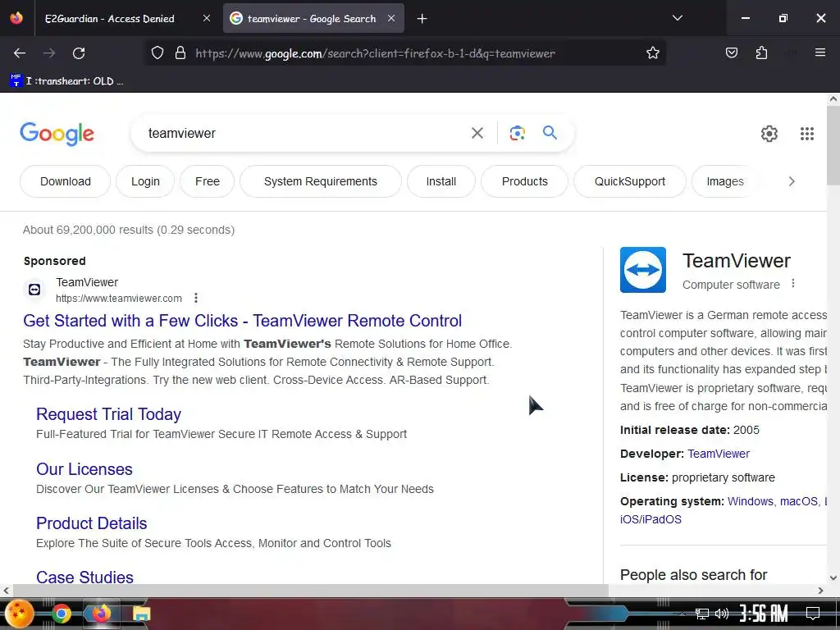Open TeamViewer knowledge panel more options
Image resolution: width=840 pixels, height=630 pixels.
793,284
